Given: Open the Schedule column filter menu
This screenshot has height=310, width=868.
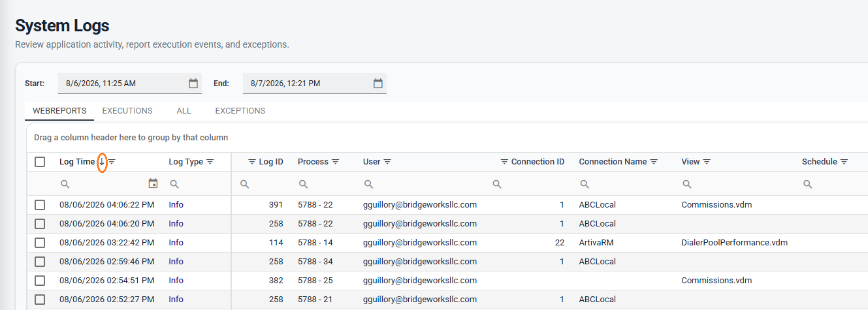Looking at the screenshot, I should point(844,162).
